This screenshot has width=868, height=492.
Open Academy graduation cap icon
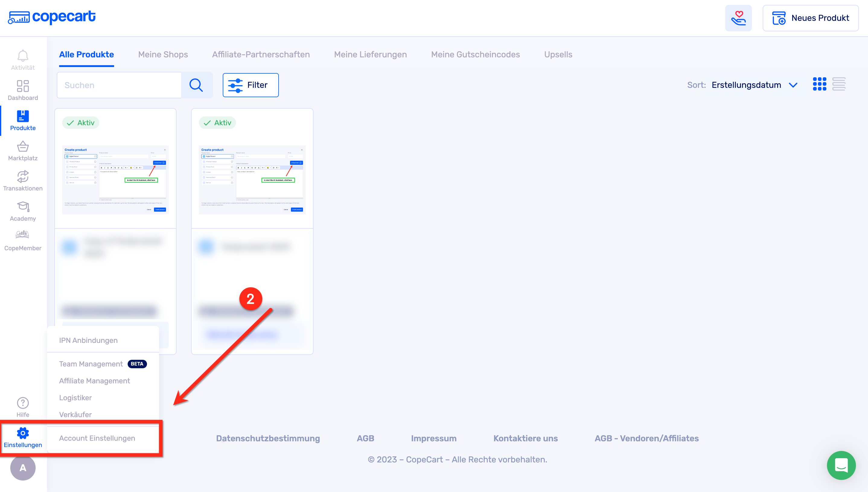tap(23, 207)
